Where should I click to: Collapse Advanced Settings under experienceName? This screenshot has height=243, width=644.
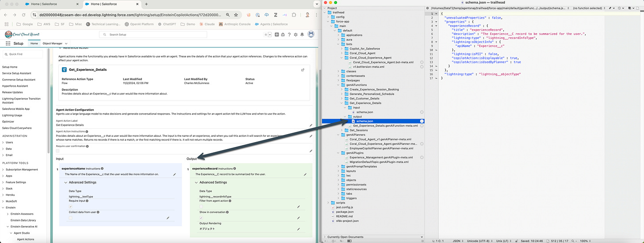click(66, 182)
